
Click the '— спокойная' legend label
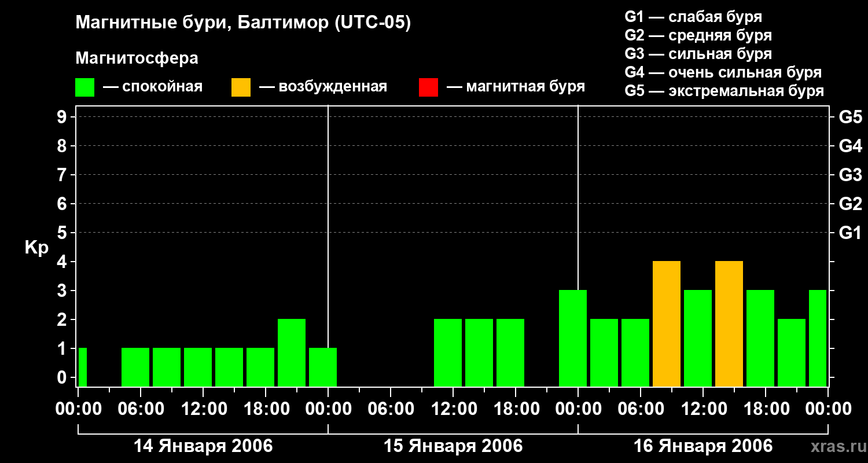click(x=153, y=87)
